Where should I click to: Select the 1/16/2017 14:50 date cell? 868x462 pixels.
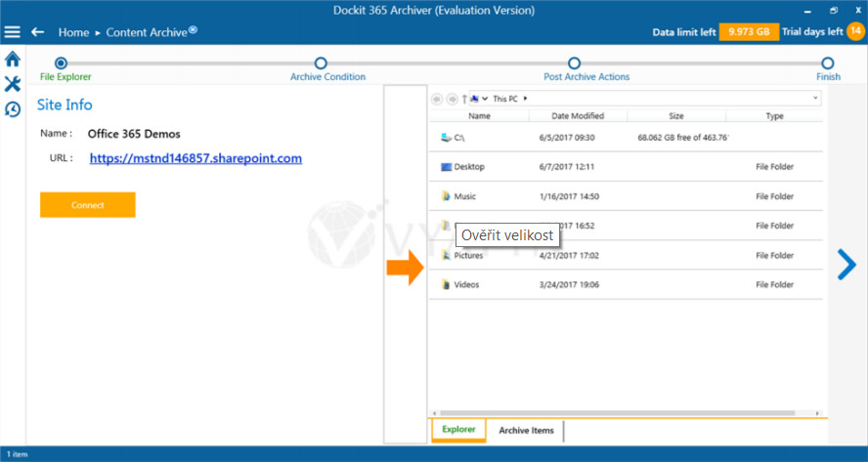(569, 196)
